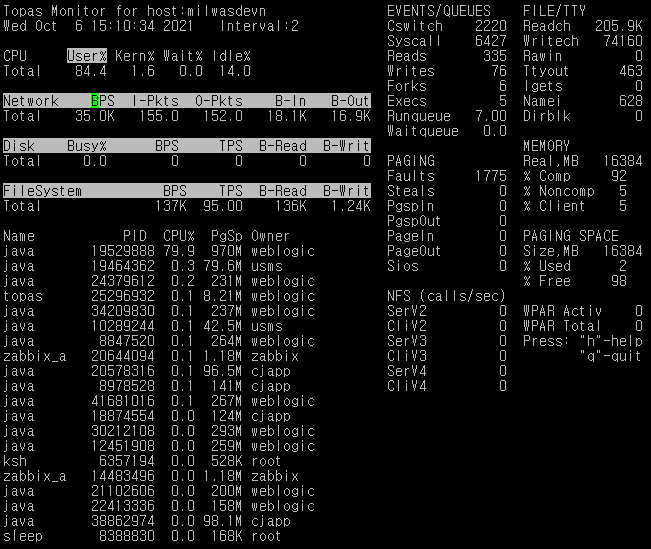Click the CPU% process column header
Screen dimensions: 651x549
179,236
